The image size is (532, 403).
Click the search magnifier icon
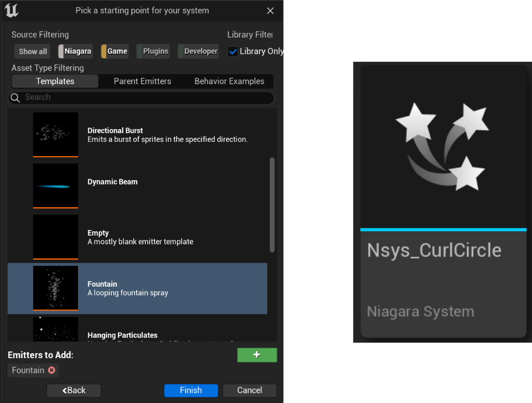15,98
